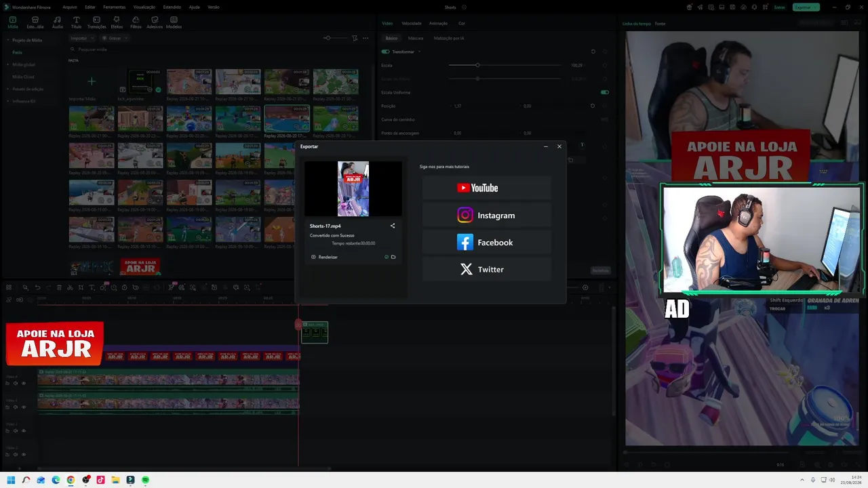Toggle visibility eye of Vídeo 3 track
The image size is (868, 488).
[24, 407]
